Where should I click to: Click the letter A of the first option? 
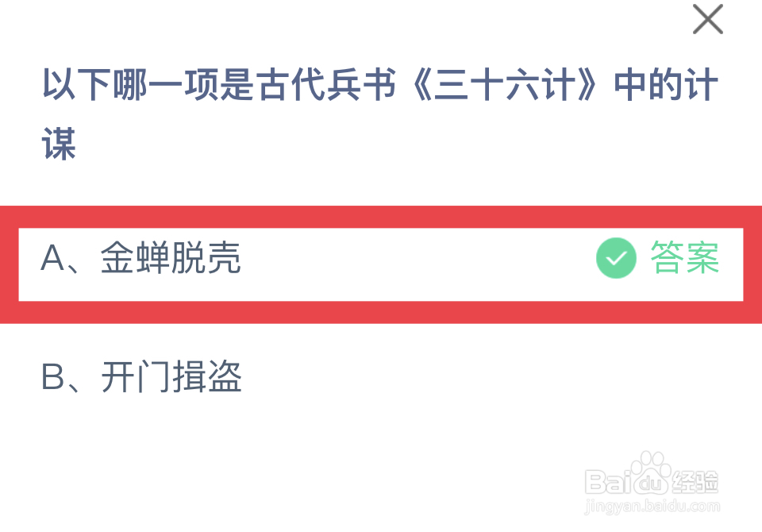(x=52, y=259)
